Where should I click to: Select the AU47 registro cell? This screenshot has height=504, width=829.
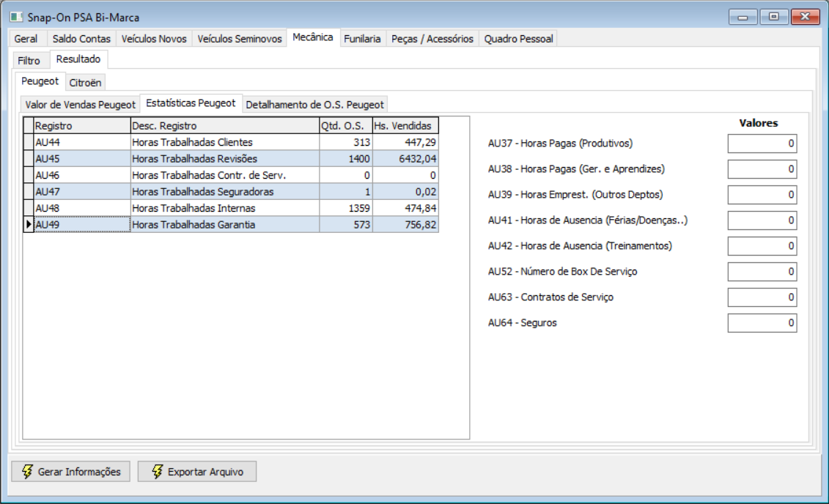(82, 191)
